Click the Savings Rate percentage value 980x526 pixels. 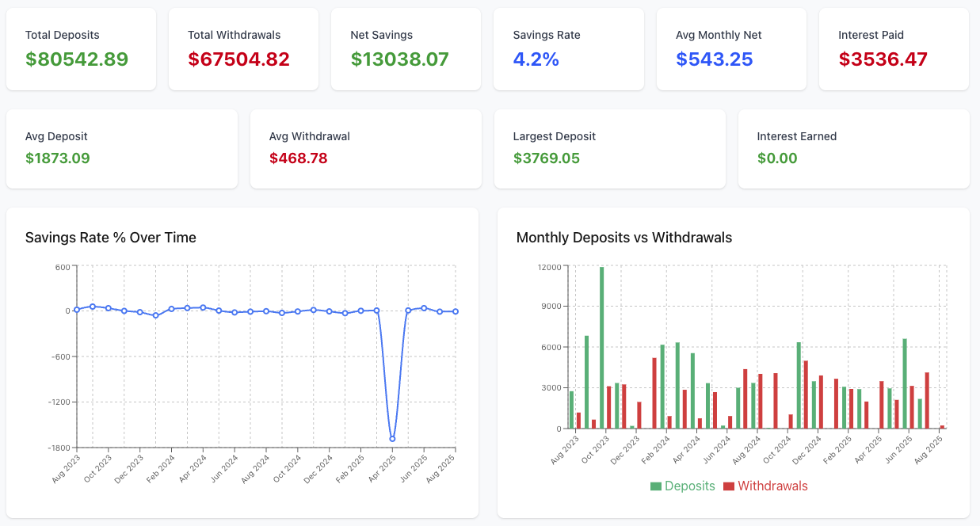click(x=536, y=59)
